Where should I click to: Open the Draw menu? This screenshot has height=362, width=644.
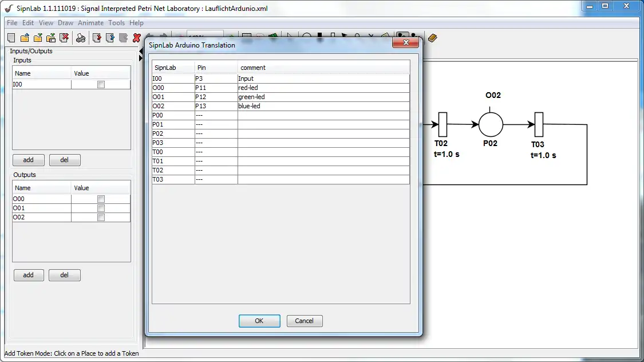click(x=65, y=23)
